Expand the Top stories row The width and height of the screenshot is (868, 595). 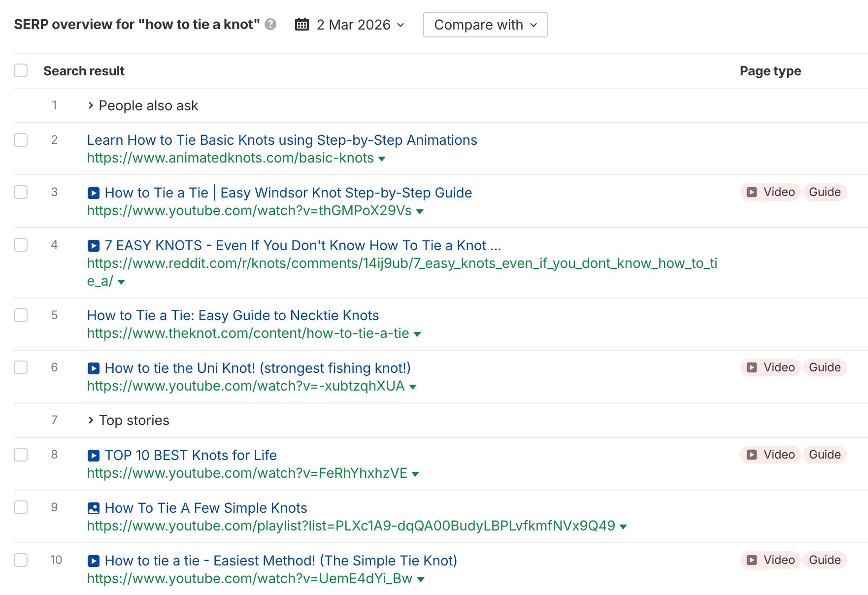(91, 420)
